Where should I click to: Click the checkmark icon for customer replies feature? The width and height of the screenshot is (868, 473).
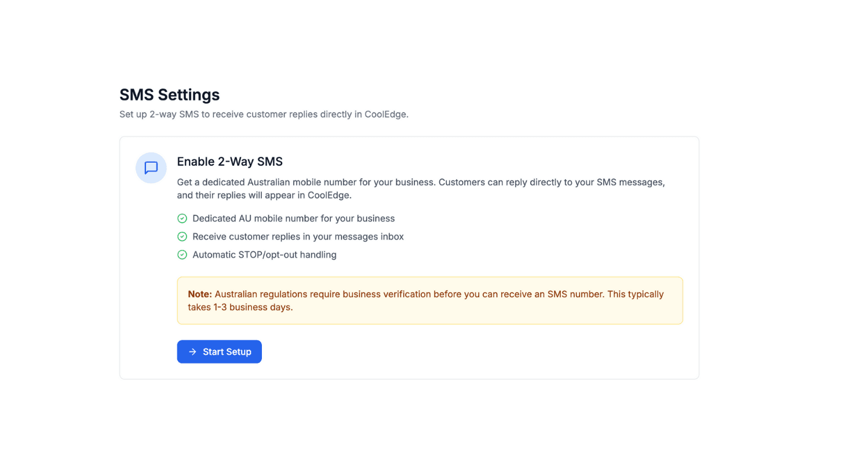[x=182, y=237]
